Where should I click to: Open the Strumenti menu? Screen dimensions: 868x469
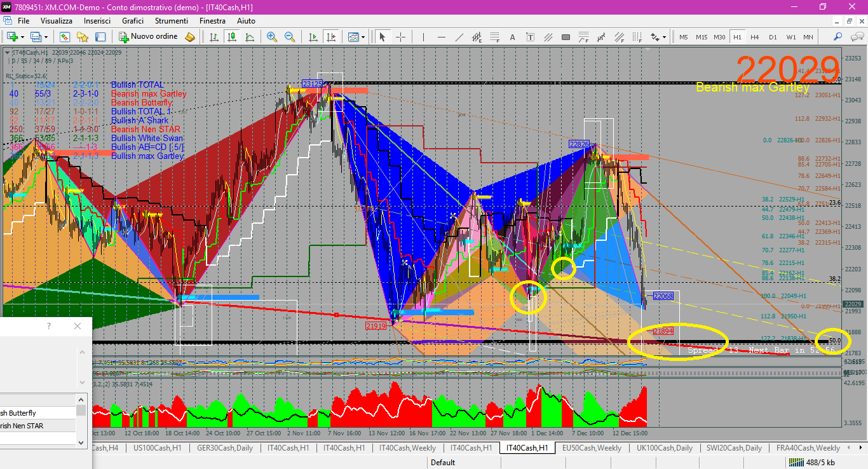coord(172,21)
